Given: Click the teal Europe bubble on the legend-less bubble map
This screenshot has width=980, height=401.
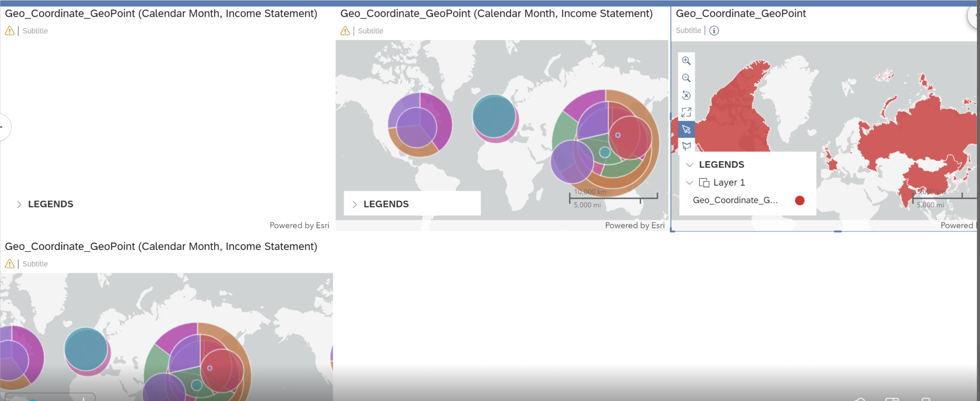Looking at the screenshot, I should coord(86,349).
